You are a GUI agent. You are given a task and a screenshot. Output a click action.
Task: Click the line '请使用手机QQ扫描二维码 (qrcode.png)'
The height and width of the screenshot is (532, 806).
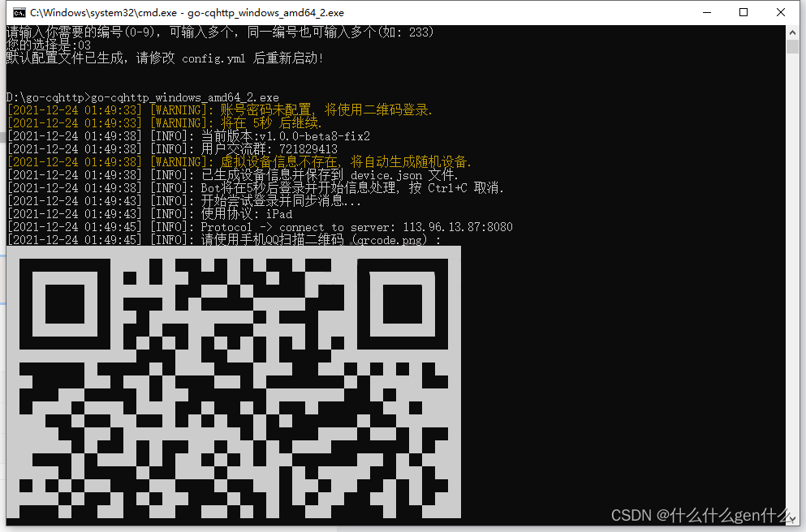coord(224,239)
